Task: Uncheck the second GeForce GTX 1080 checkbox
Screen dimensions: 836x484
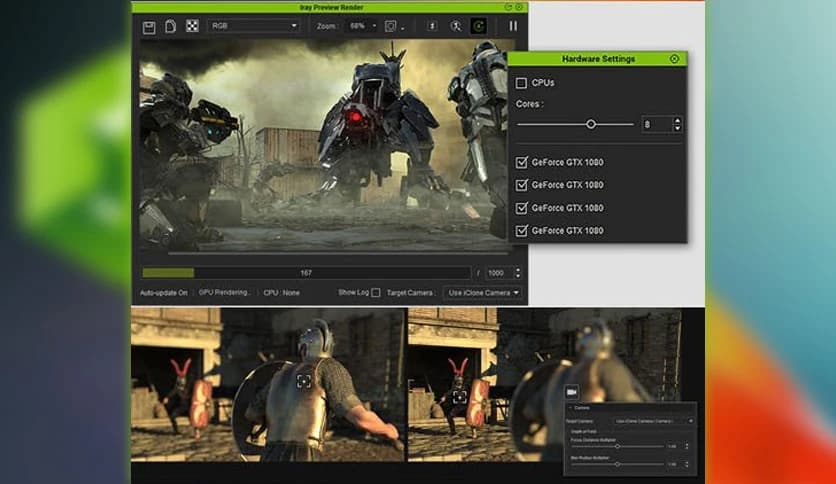Action: [x=521, y=184]
